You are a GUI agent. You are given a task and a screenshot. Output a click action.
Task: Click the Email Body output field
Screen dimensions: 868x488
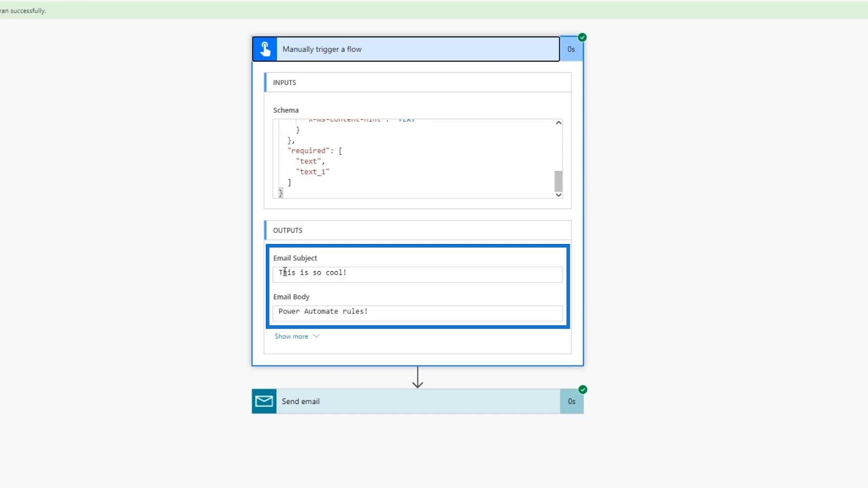417,313
